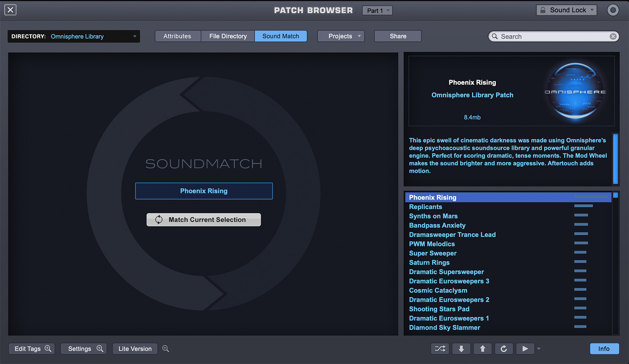This screenshot has width=629, height=364.
Task: Clear the search with the X icon
Action: coord(613,37)
